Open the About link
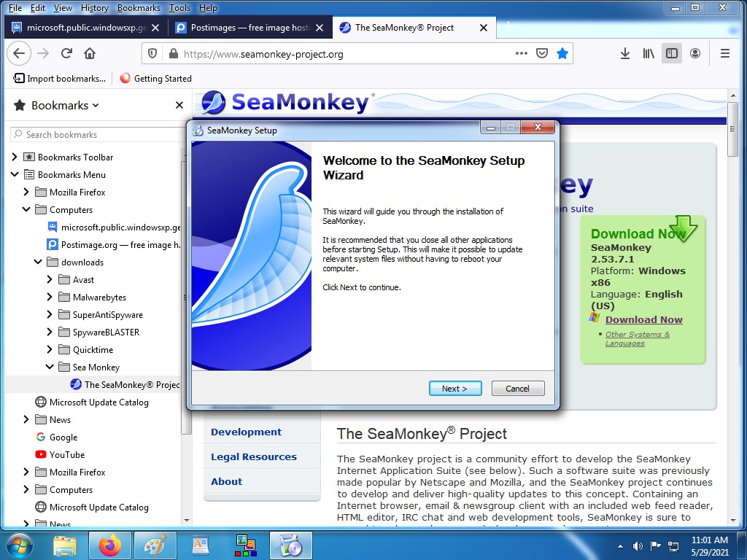The width and height of the screenshot is (747, 560). 226,481
